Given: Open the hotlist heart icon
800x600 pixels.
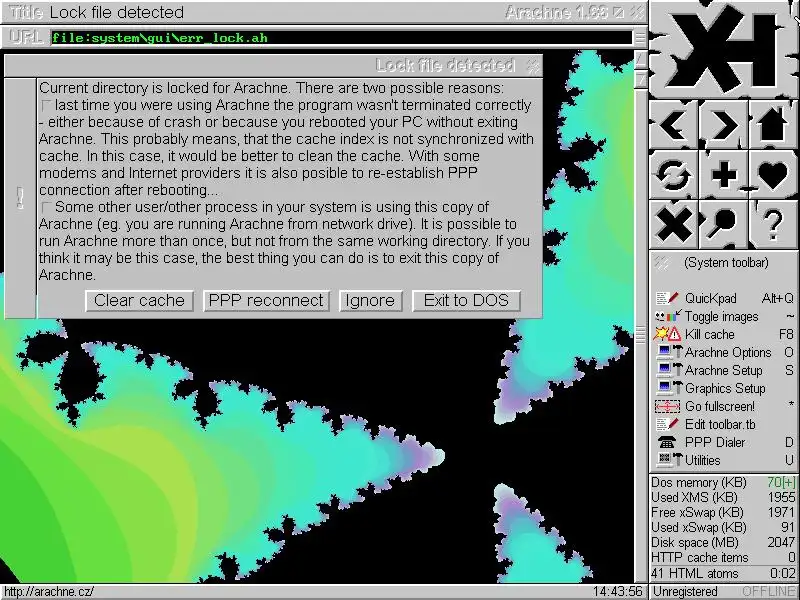Looking at the screenshot, I should [773, 174].
